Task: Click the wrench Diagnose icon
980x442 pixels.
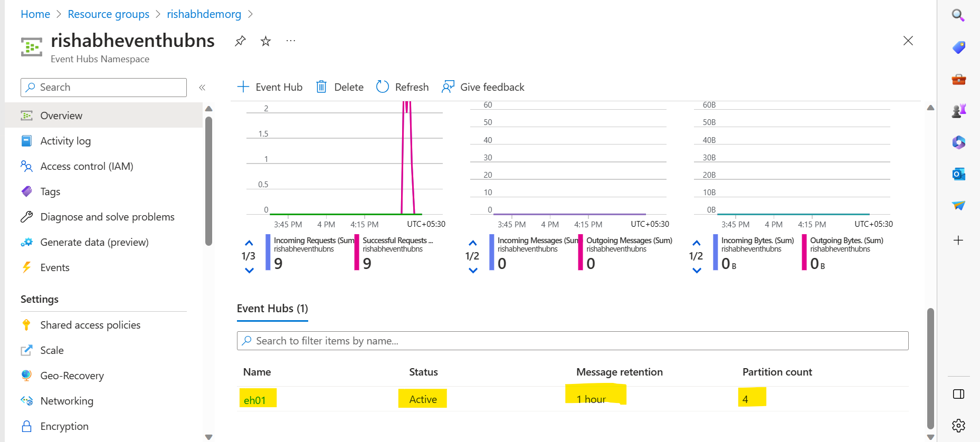Action: [x=26, y=217]
